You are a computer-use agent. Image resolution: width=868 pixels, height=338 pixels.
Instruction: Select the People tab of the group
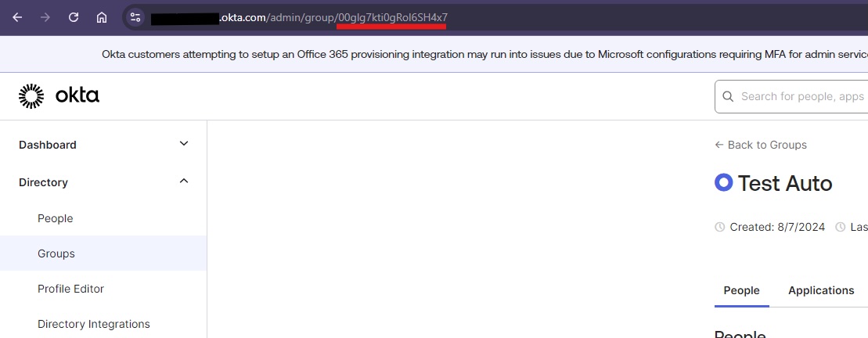coord(741,290)
